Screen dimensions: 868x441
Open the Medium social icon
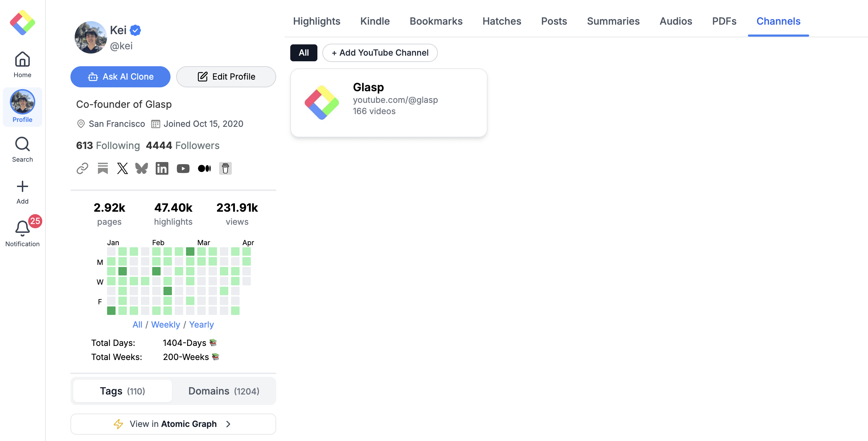pyautogui.click(x=204, y=168)
